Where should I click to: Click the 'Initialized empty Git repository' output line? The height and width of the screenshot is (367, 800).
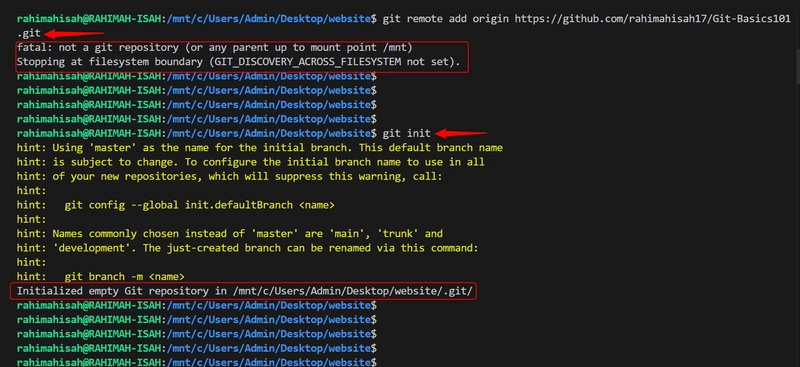pos(244,291)
